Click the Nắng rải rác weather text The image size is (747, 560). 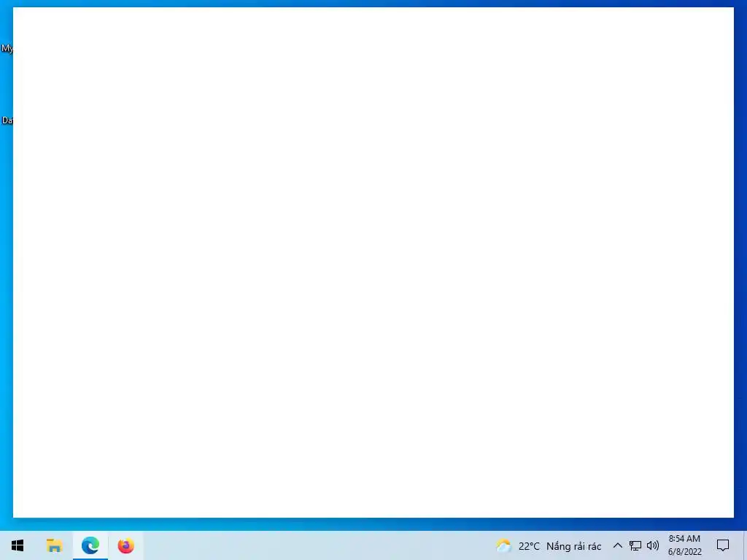click(573, 546)
